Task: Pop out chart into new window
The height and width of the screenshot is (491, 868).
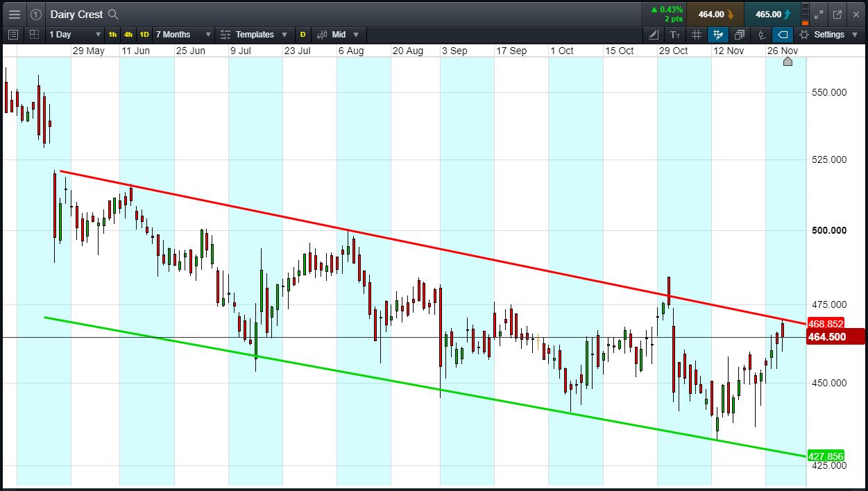Action: [837, 14]
